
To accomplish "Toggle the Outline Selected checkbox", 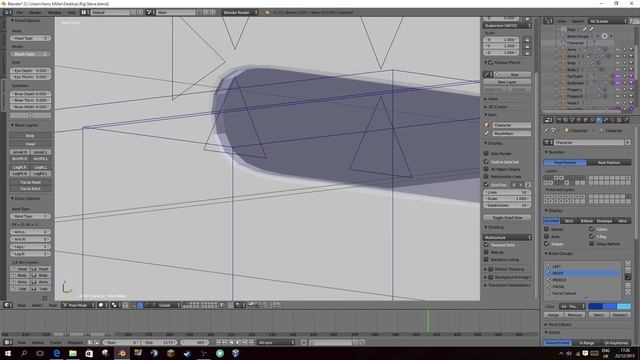I will click(x=486, y=162).
